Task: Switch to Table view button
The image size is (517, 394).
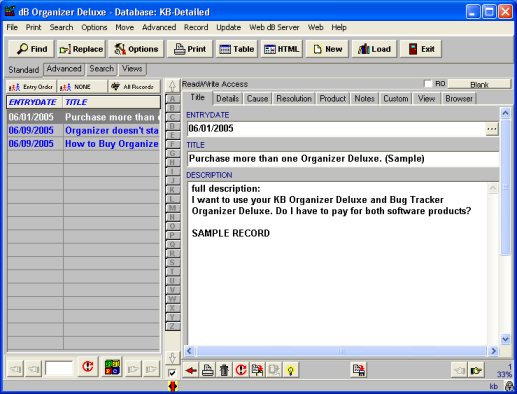Action: point(237,49)
